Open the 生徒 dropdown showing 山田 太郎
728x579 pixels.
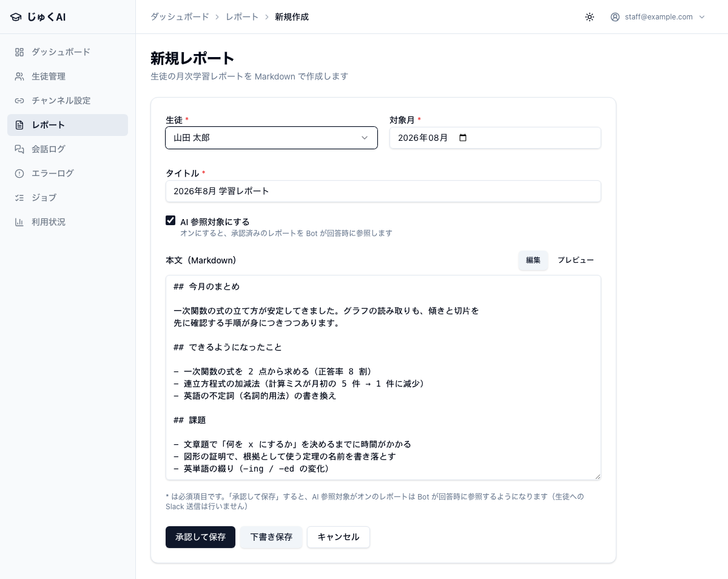coord(271,138)
